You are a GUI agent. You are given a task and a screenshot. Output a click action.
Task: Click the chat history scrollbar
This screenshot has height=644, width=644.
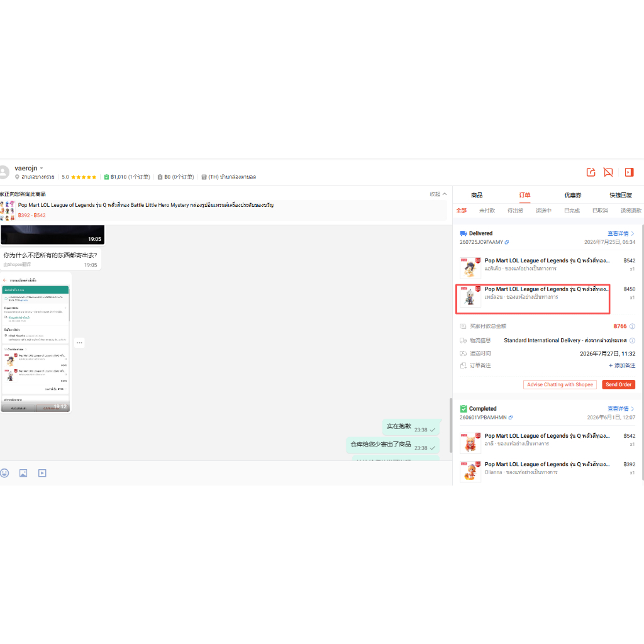450,425
